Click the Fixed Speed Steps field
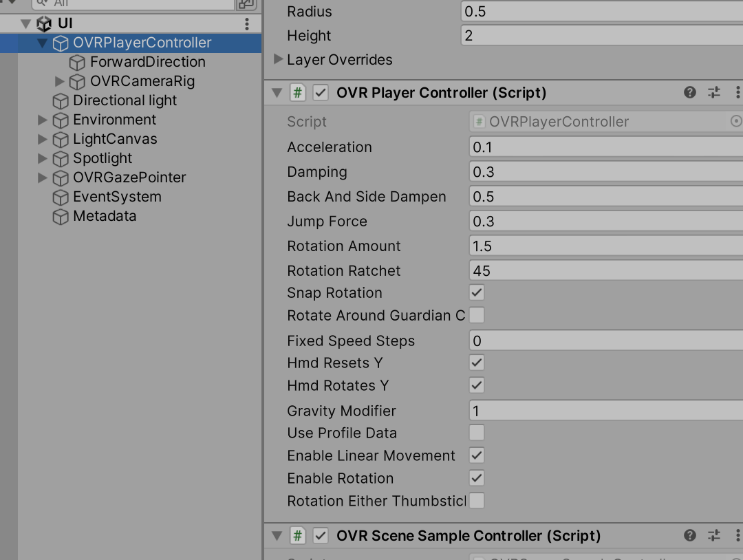Image resolution: width=743 pixels, height=560 pixels. click(x=606, y=341)
